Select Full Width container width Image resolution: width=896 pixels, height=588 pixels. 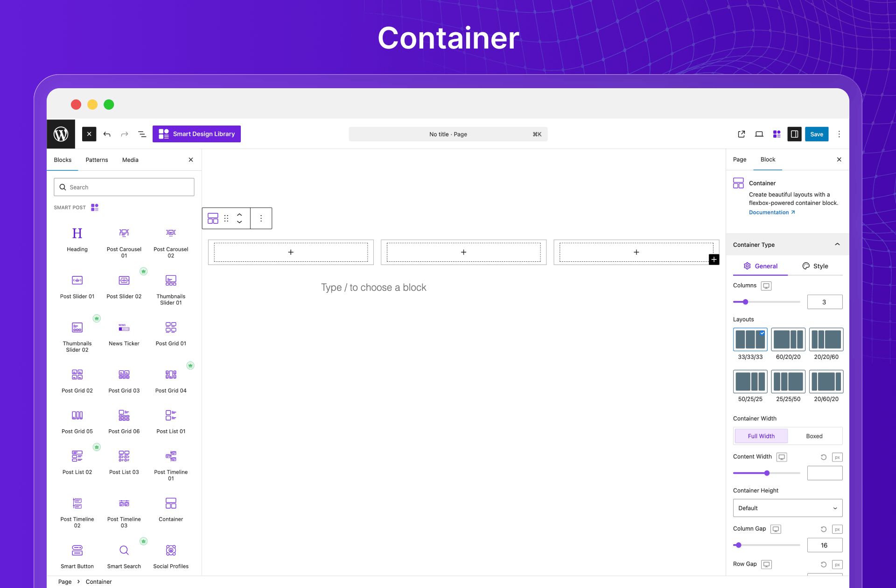761,436
